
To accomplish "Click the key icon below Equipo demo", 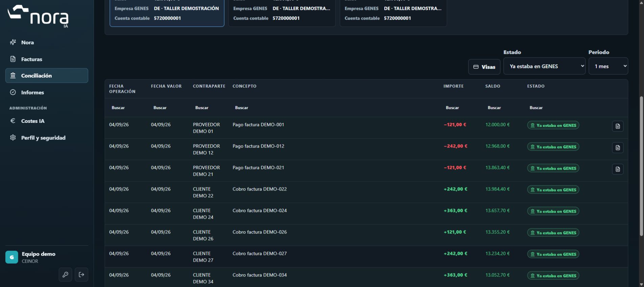I will coord(65,274).
